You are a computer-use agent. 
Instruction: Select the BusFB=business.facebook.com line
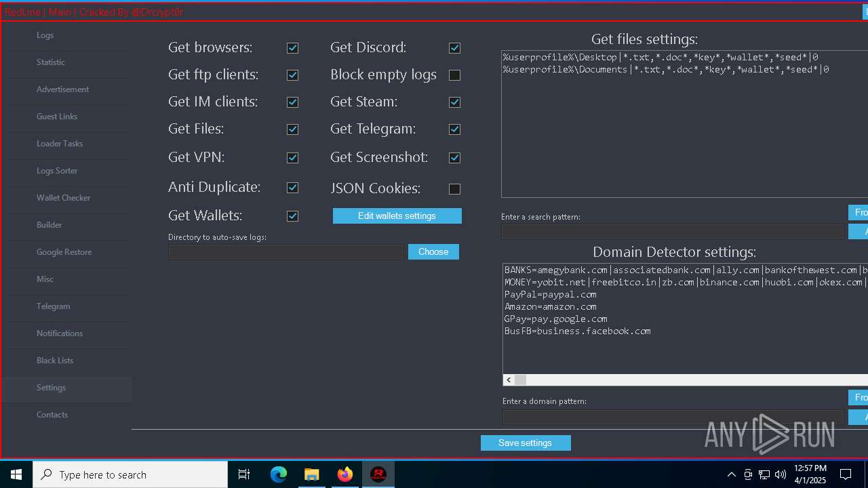coord(578,331)
